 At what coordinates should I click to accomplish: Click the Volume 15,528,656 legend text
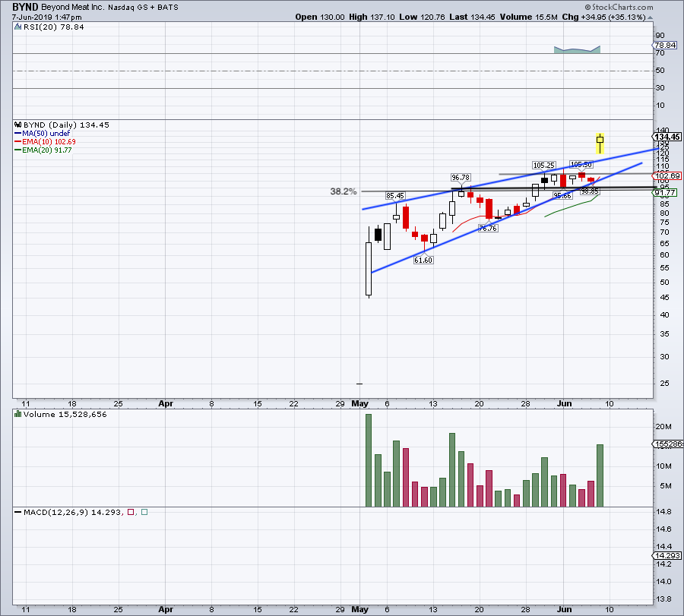(x=65, y=414)
